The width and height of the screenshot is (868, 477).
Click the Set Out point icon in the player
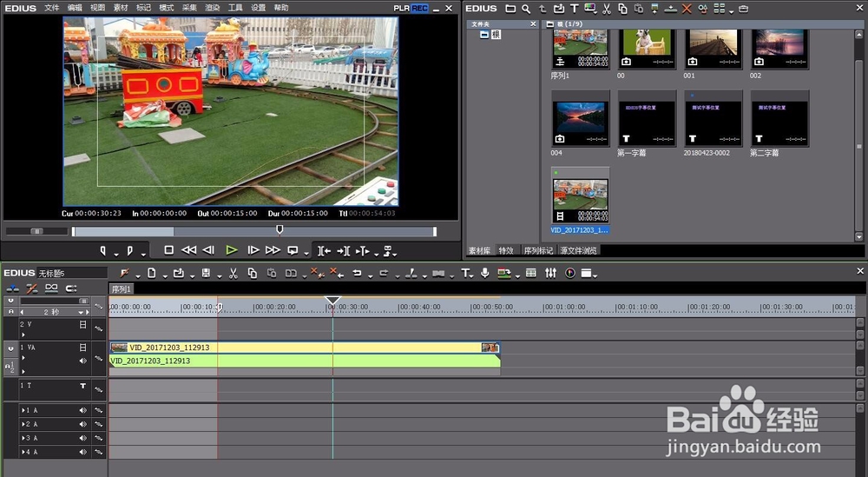[130, 250]
